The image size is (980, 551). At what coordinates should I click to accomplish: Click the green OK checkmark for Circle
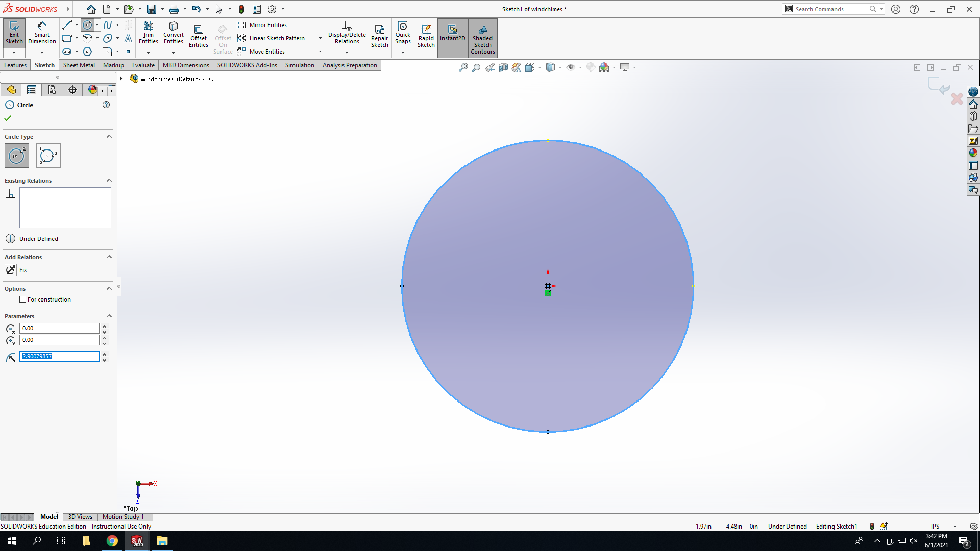pos(8,118)
